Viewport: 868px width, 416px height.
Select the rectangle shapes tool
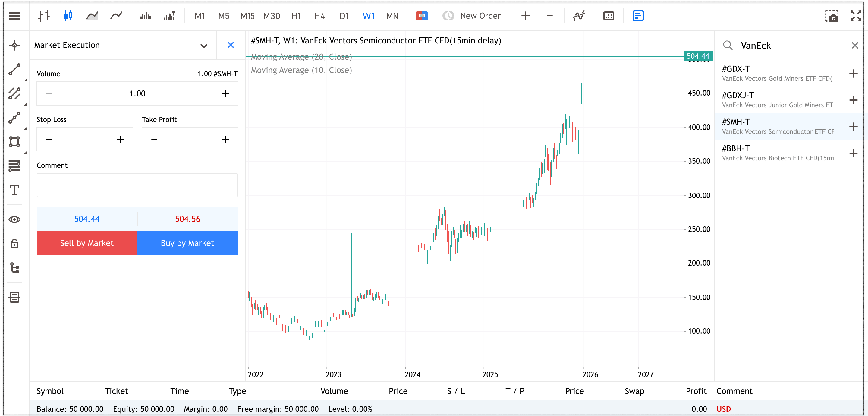click(x=14, y=142)
